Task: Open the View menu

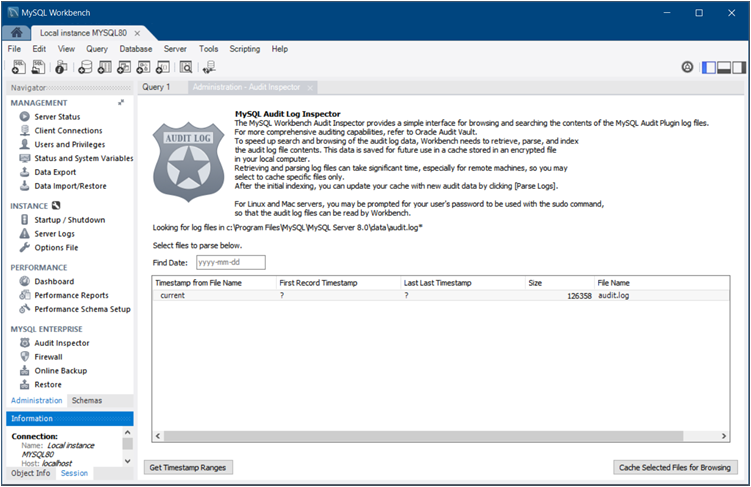Action: pos(67,49)
